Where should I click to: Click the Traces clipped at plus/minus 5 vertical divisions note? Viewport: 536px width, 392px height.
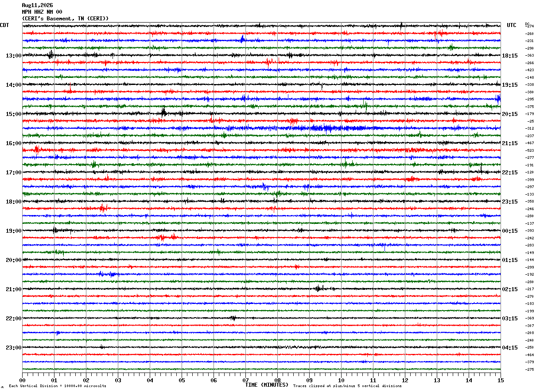click(347, 386)
